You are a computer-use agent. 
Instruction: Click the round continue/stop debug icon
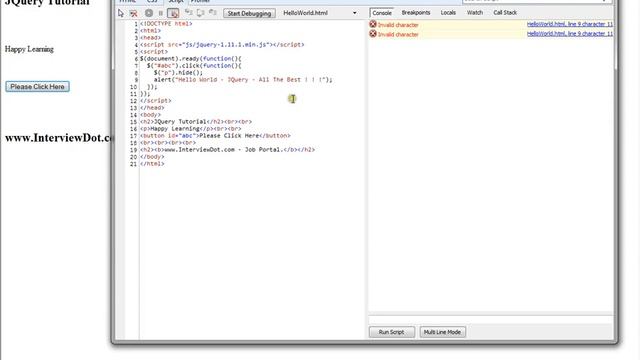click(149, 13)
